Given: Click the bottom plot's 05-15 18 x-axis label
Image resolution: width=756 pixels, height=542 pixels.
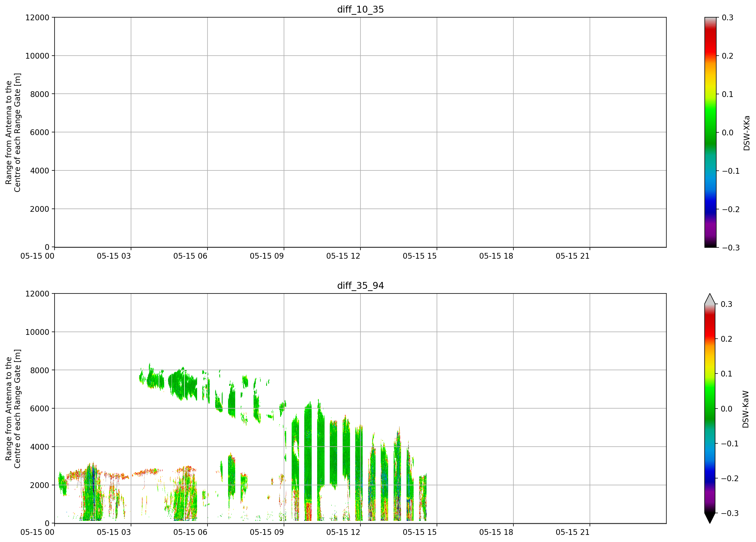Looking at the screenshot, I should pos(496,532).
